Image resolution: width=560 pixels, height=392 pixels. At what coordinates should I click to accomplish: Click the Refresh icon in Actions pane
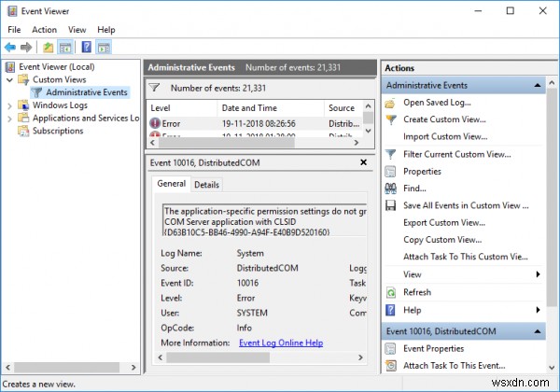point(390,293)
